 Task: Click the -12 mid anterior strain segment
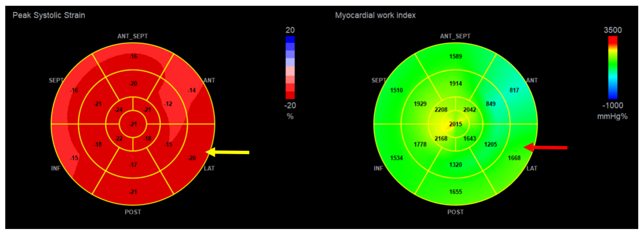tap(168, 104)
